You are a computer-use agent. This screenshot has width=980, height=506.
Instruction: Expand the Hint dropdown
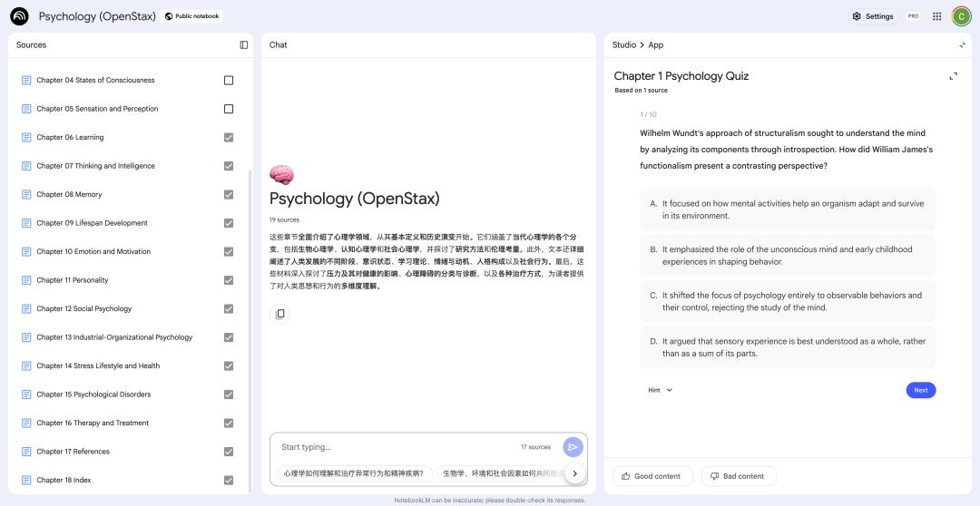point(660,390)
